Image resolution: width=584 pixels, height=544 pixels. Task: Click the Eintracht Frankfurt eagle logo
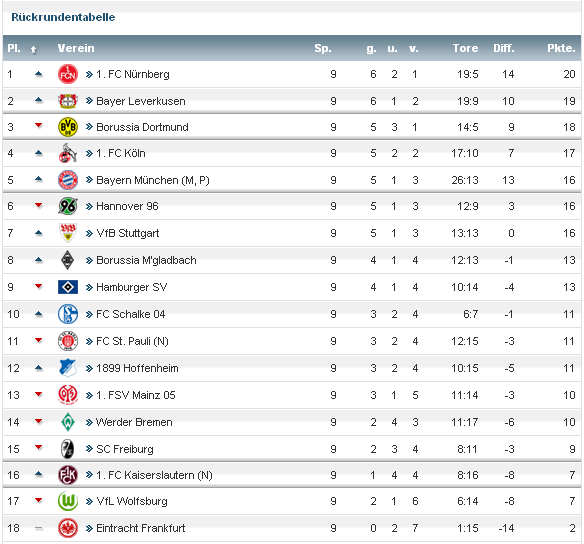click(x=68, y=528)
